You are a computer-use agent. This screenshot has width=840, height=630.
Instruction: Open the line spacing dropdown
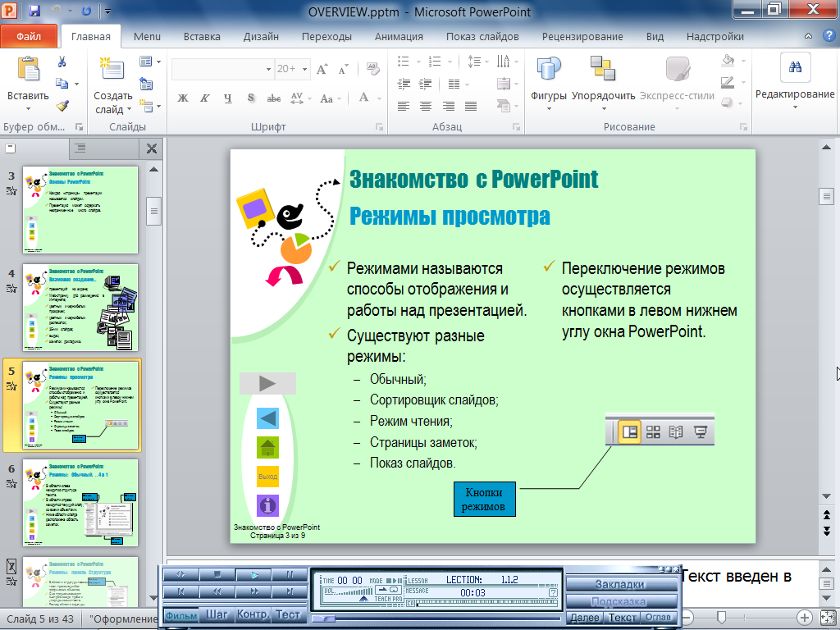(478, 62)
